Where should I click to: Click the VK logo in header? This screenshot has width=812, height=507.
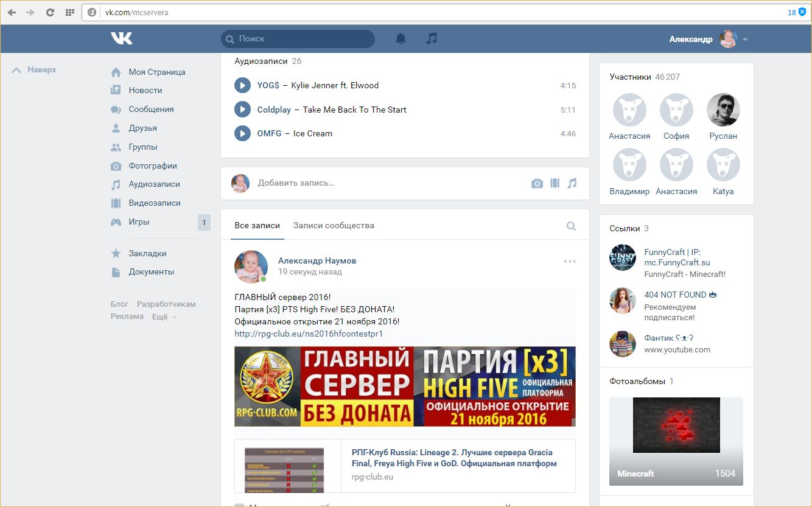click(x=121, y=38)
